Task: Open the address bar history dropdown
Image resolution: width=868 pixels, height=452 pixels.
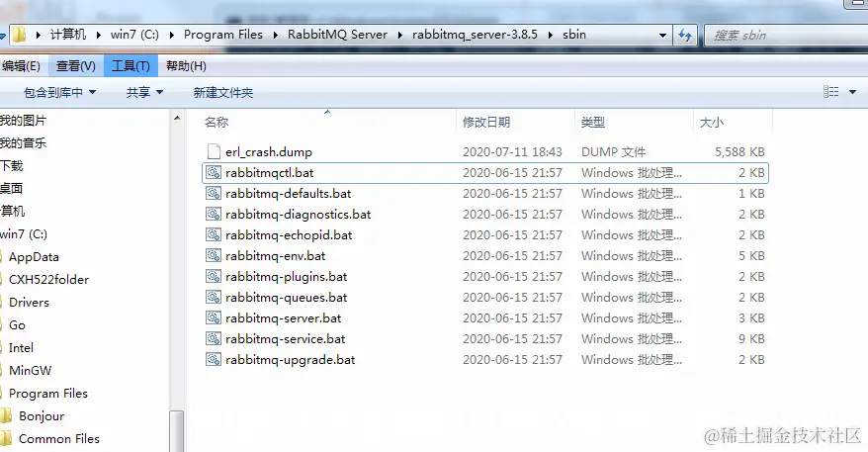Action: (x=662, y=36)
